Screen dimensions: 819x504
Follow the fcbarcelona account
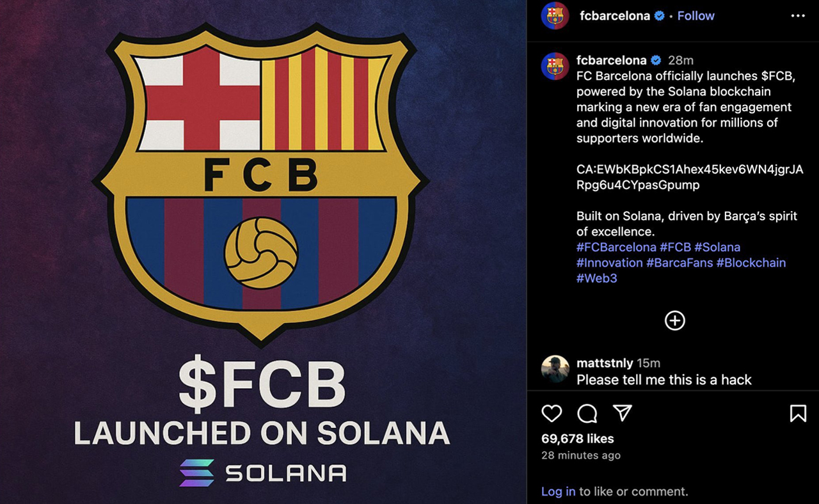pos(696,16)
